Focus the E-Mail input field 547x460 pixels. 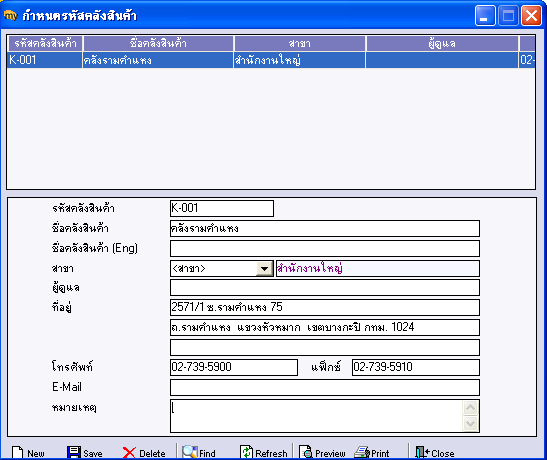(x=325, y=387)
